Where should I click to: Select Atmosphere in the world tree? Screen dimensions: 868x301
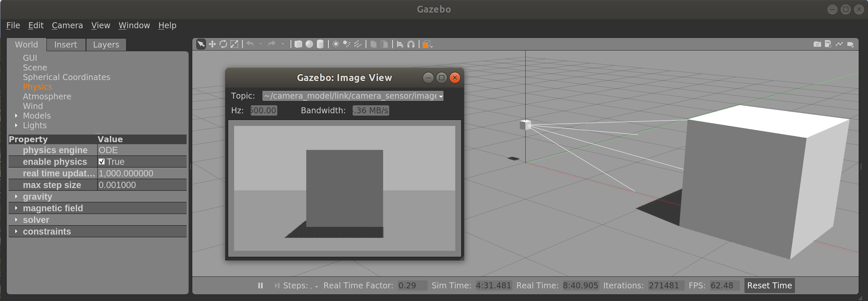coord(47,96)
